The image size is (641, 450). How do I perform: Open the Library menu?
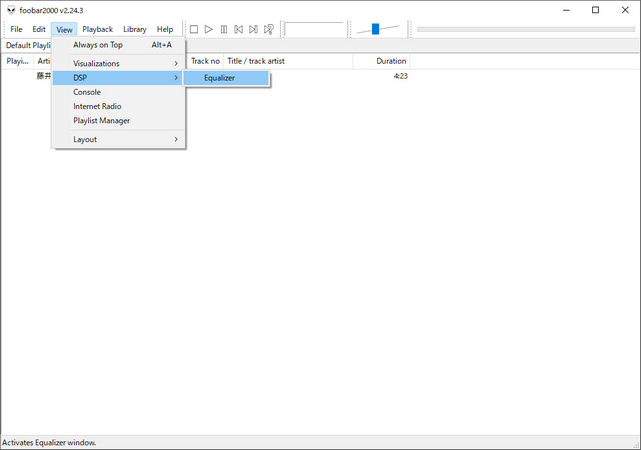[134, 29]
